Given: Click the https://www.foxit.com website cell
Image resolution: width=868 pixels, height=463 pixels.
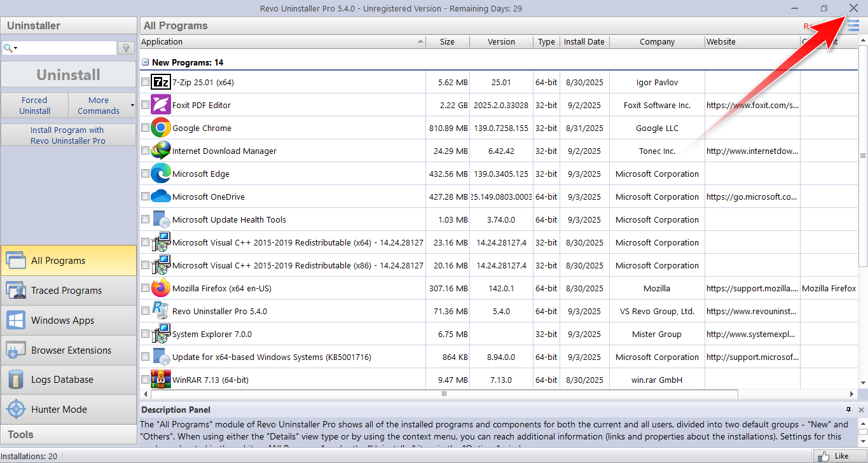Looking at the screenshot, I should click(x=752, y=105).
